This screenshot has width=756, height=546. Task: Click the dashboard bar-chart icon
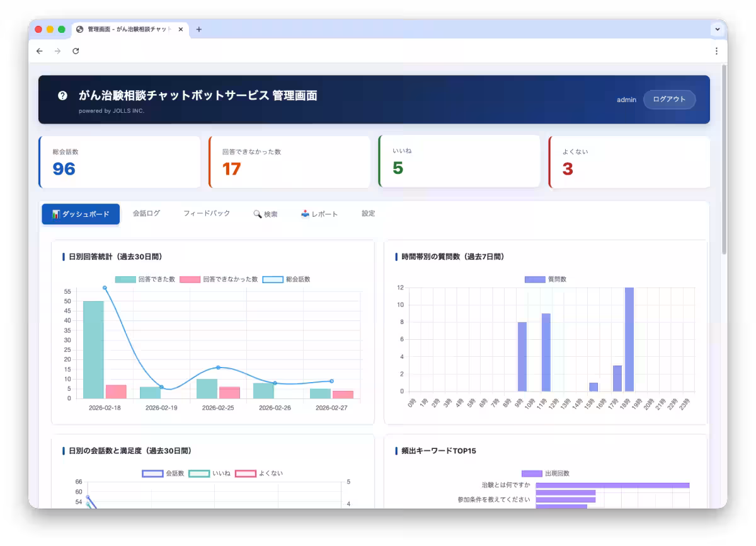tap(55, 214)
